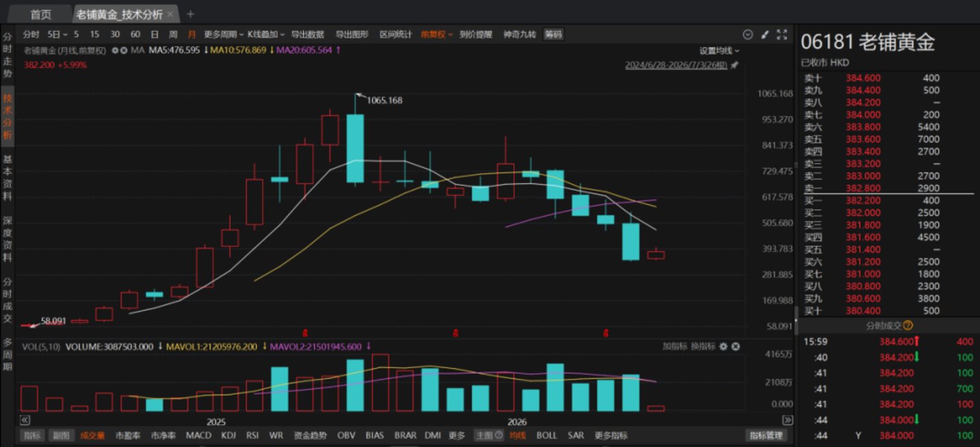Select the KDJ indicator
980x447 pixels.
pyautogui.click(x=229, y=435)
